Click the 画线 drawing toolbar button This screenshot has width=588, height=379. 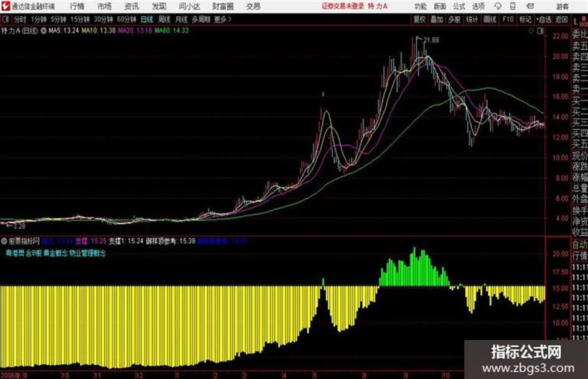point(490,19)
